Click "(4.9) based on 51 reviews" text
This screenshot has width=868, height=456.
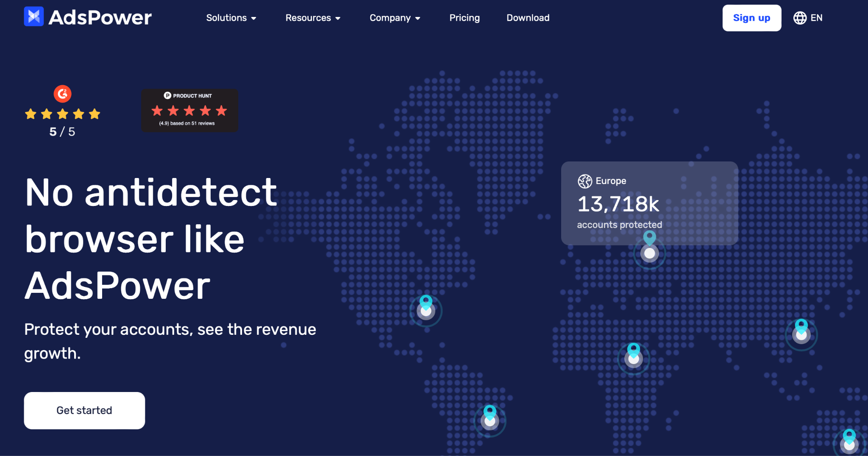(187, 123)
